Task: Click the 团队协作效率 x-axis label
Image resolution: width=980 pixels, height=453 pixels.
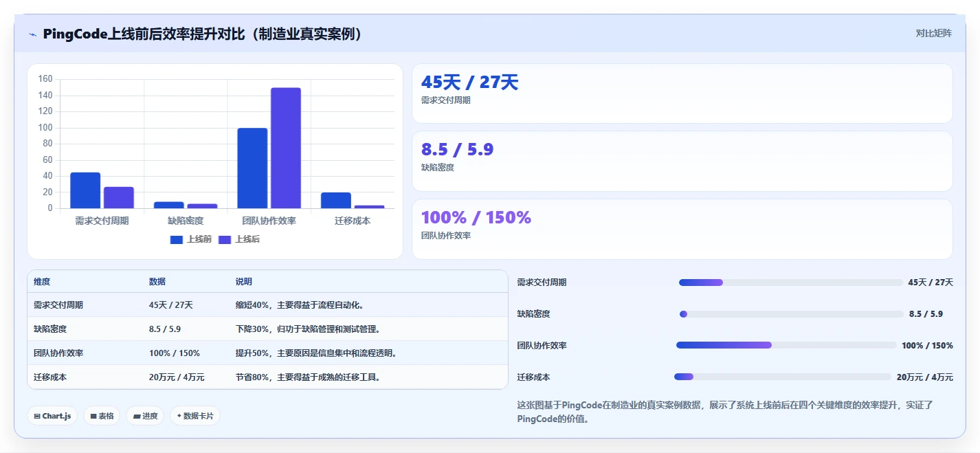Action: tap(269, 221)
